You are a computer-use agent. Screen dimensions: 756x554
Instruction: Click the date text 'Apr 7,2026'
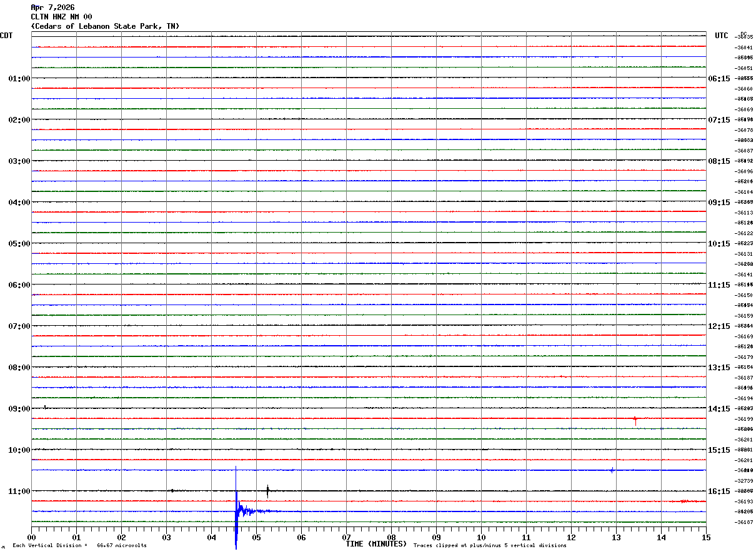coord(52,8)
